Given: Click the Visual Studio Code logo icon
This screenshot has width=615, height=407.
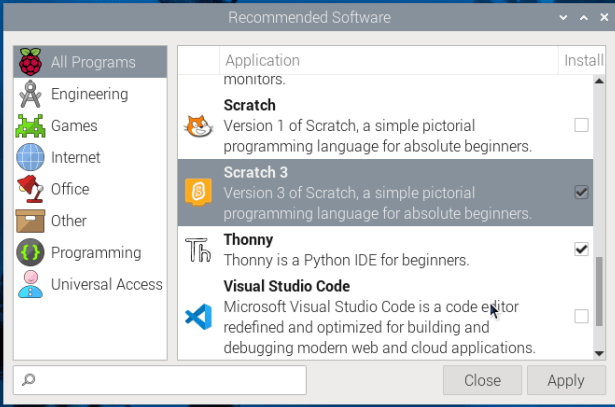Looking at the screenshot, I should coord(198,317).
